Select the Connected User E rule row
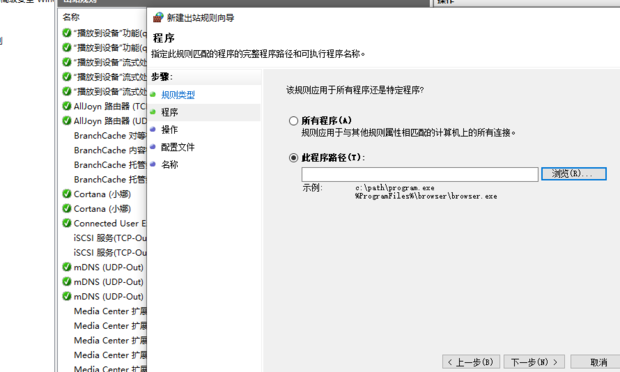Image resolution: width=620 pixels, height=372 pixels. 104,223
